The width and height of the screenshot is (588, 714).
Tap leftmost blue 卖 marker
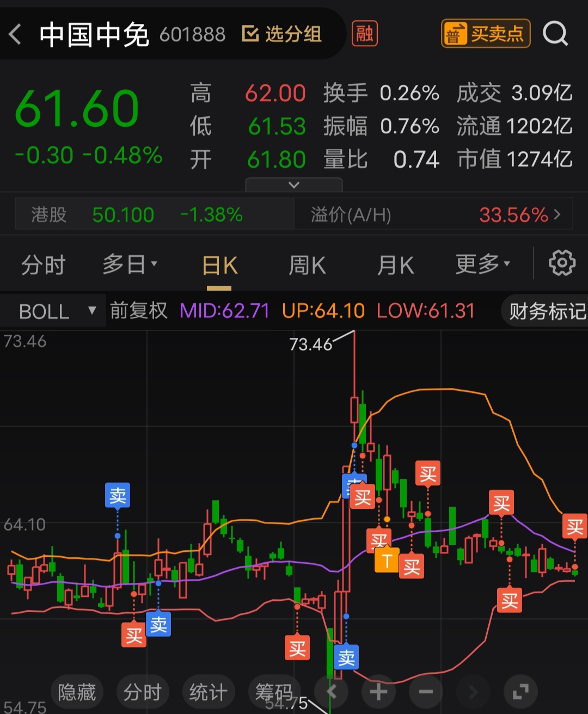pos(118,495)
